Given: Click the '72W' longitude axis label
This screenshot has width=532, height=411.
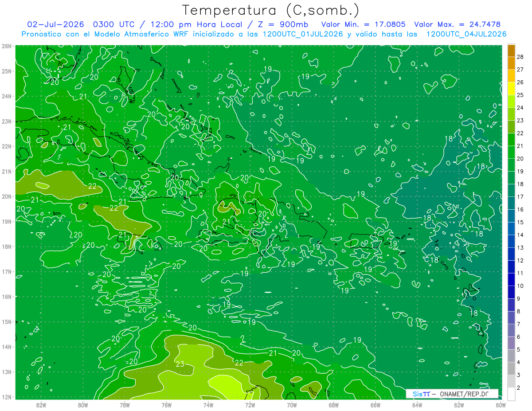Looking at the screenshot, I should click(250, 405).
